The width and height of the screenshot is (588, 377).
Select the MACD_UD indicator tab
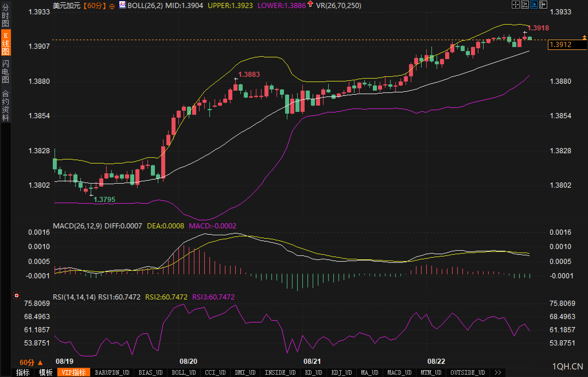click(399, 372)
